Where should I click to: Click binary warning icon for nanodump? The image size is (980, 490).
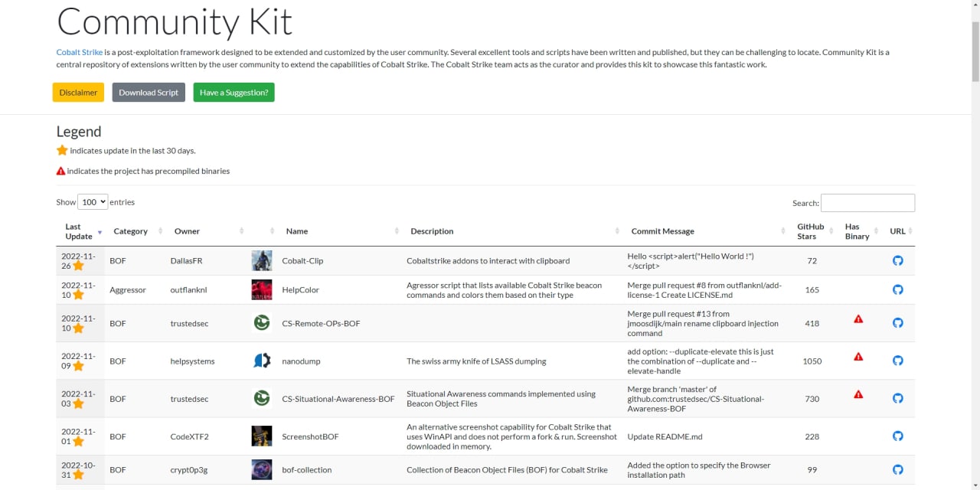[x=858, y=357]
